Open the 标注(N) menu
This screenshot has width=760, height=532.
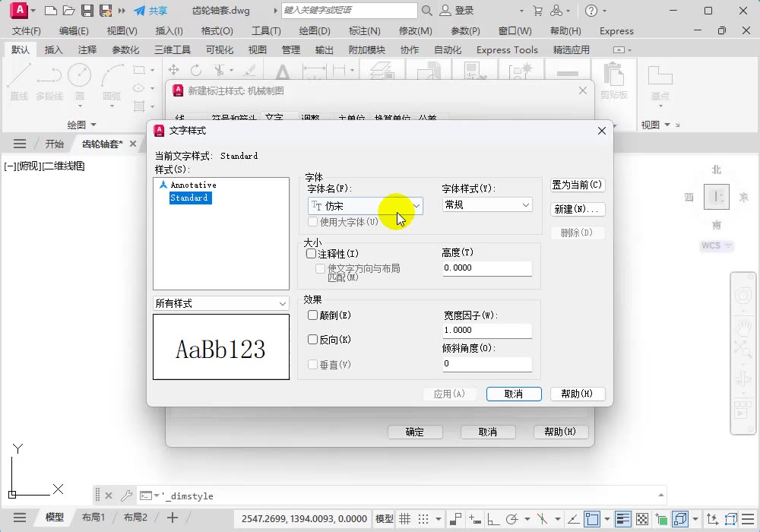(x=365, y=31)
